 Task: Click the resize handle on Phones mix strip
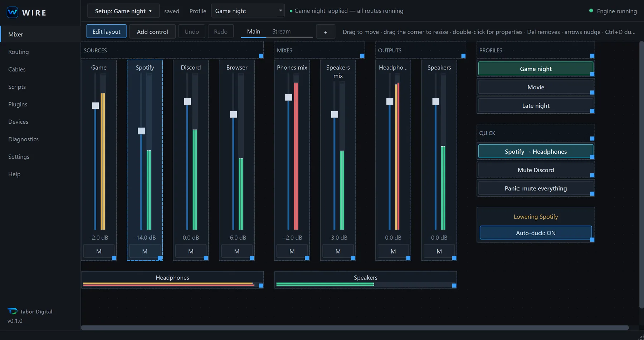tap(307, 258)
